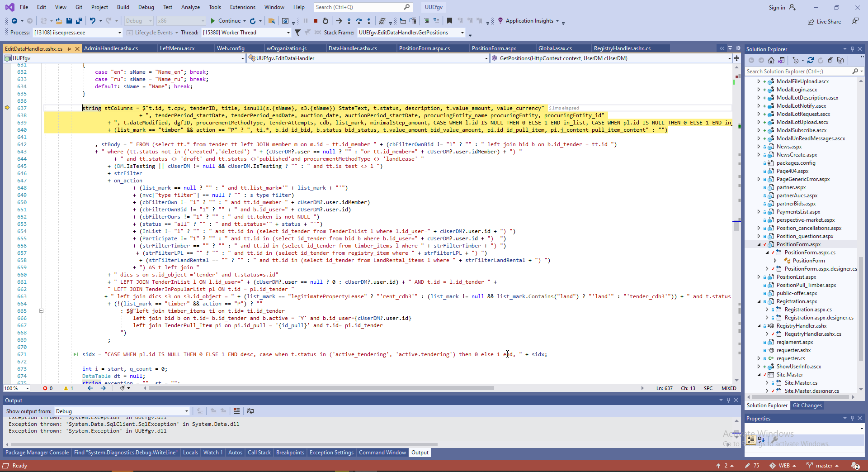Click the Hot Reload icon
The image size is (868, 472).
tap(253, 21)
